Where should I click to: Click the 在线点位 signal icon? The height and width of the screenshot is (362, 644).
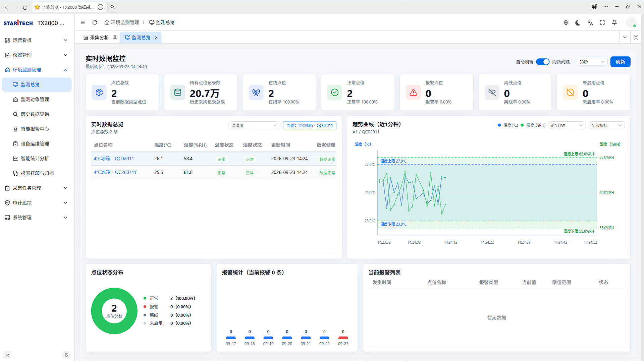256,93
